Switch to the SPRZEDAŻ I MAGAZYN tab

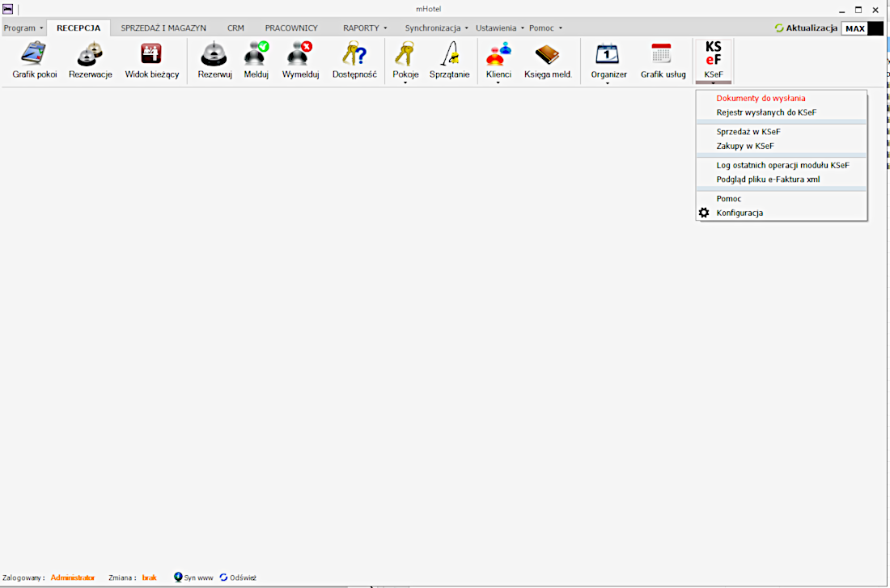[163, 28]
